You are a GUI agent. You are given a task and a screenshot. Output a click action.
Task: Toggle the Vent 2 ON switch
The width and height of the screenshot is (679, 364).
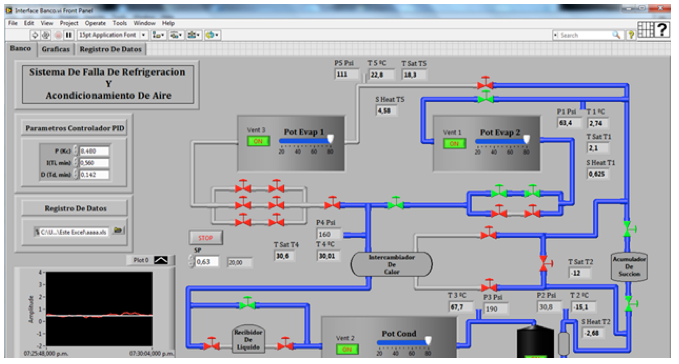[x=347, y=349]
